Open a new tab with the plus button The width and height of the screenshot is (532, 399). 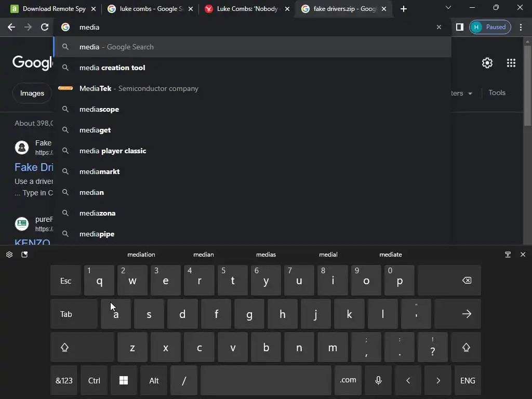pos(403,9)
